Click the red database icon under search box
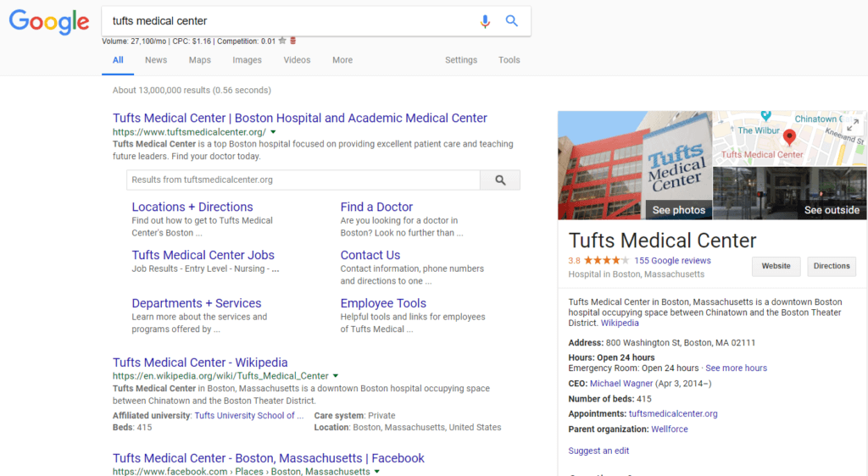 (293, 41)
